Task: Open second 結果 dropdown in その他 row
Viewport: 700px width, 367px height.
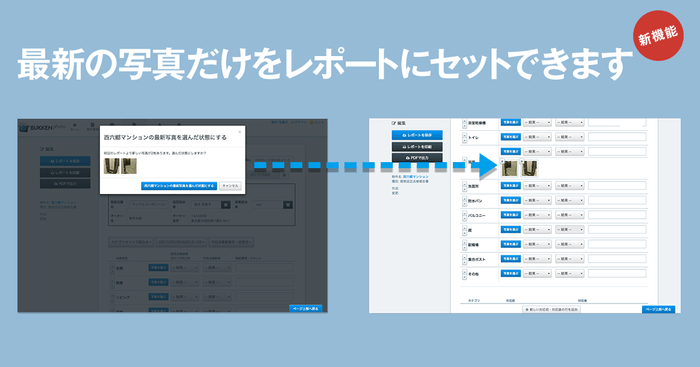Action: pyautogui.click(x=570, y=273)
